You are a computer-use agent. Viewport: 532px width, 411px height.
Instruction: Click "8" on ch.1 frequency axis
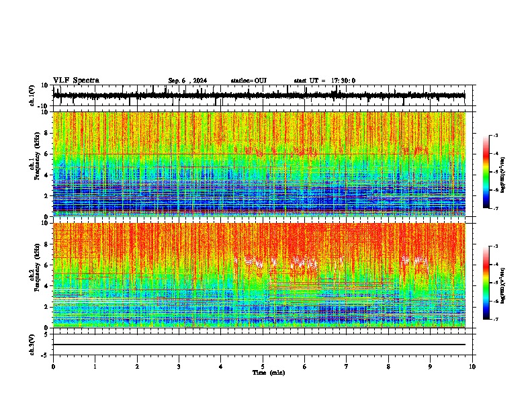pyautogui.click(x=47, y=133)
